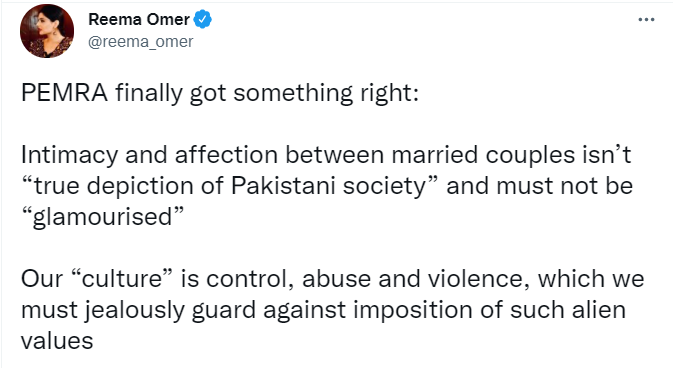Click the word "PEMRA" in the tweet

tap(64, 93)
